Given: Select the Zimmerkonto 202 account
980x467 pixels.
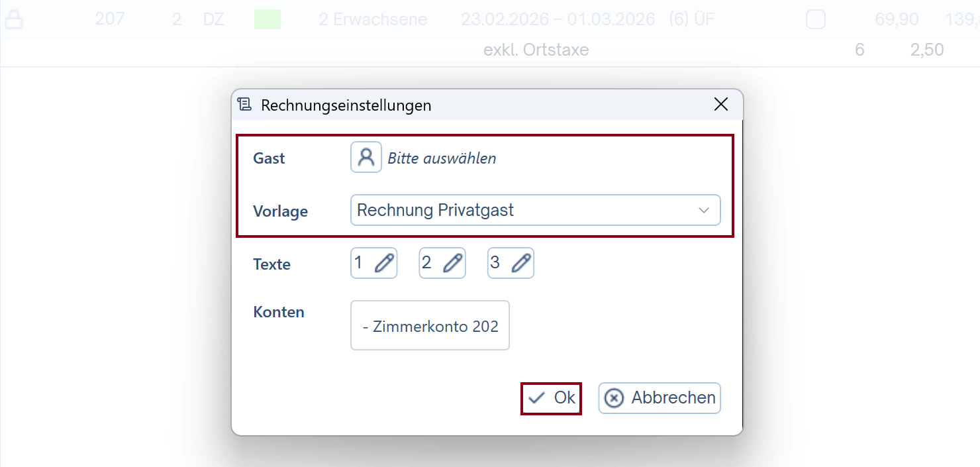Looking at the screenshot, I should click(x=429, y=325).
